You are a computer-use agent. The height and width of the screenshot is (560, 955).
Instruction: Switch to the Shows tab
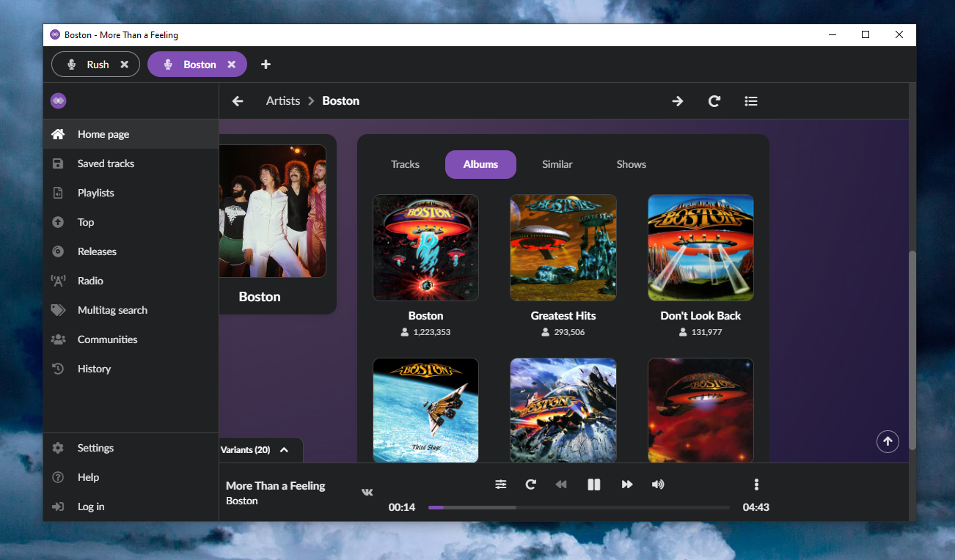click(x=631, y=164)
